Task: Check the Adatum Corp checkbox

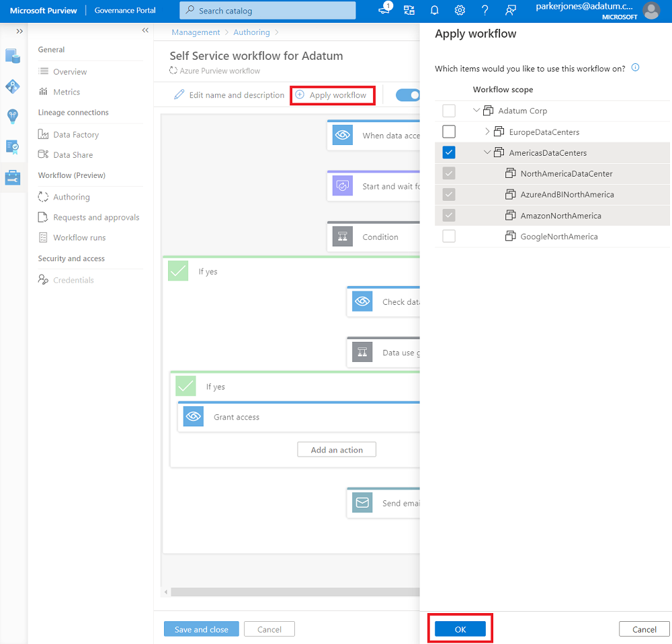Action: tap(449, 110)
